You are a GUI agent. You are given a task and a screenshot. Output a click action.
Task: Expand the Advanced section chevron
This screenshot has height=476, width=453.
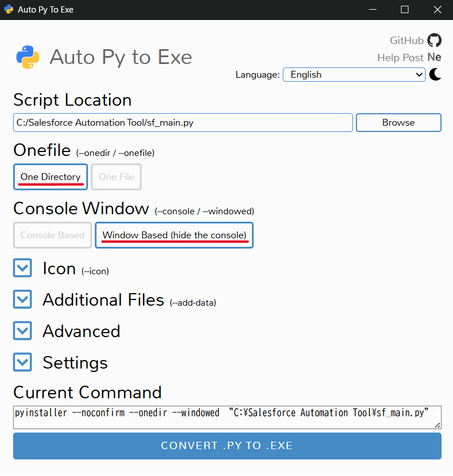22,331
